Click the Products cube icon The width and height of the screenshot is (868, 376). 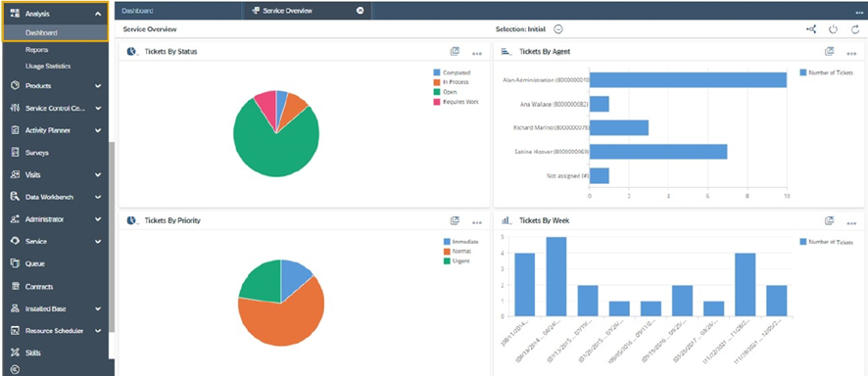(16, 86)
